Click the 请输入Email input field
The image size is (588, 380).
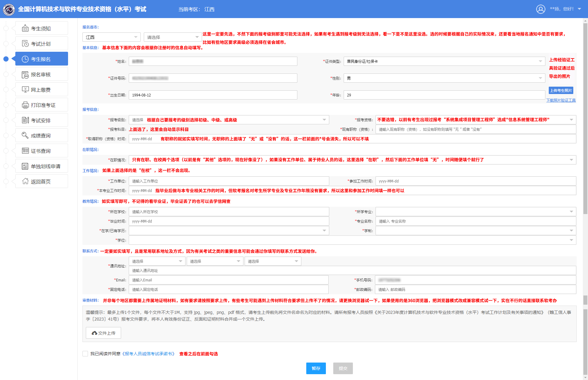pyautogui.click(x=228, y=280)
